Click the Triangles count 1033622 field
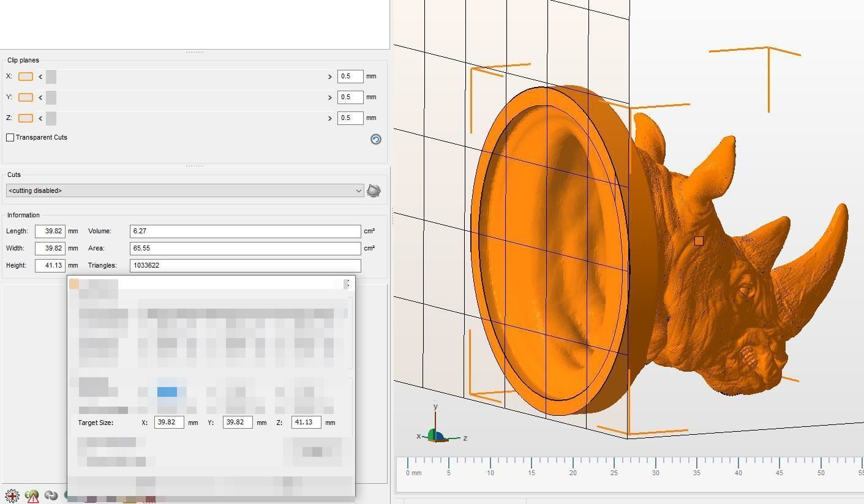Screen dimensions: 864x504 246,266
